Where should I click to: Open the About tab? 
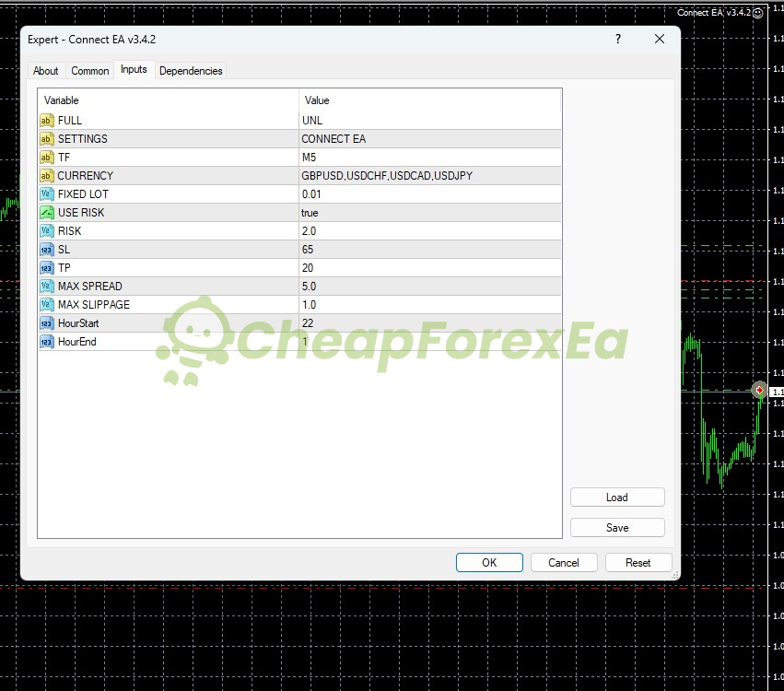45,71
